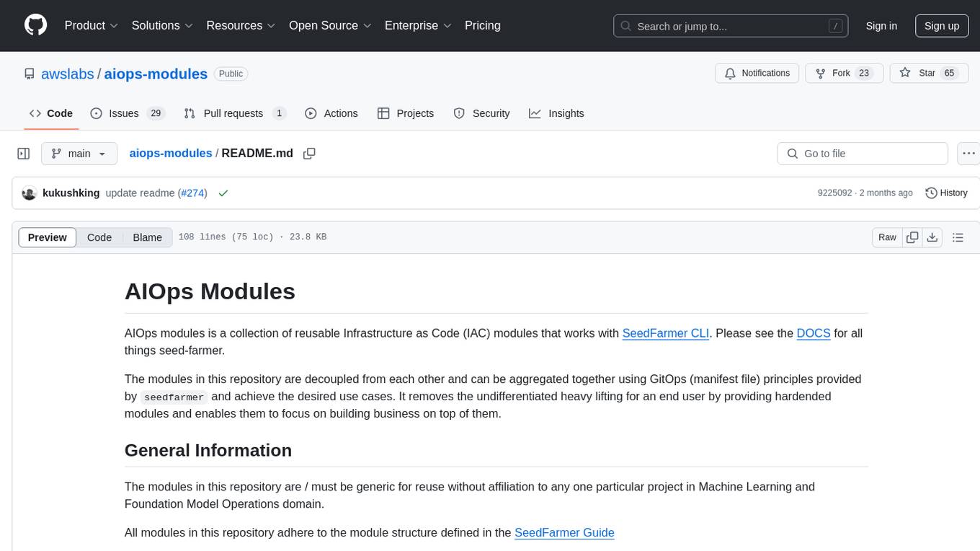The width and height of the screenshot is (980, 551).
Task: Click the Fork count 23
Action: pos(865,74)
